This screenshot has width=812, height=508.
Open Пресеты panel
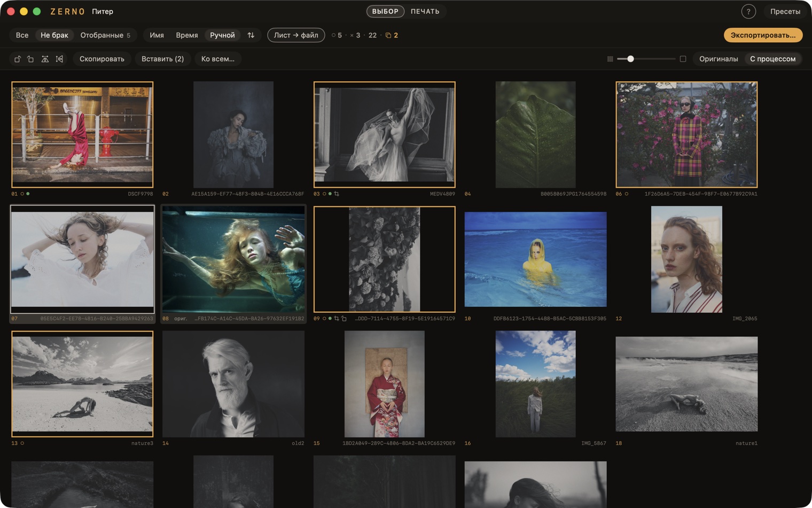tap(785, 11)
